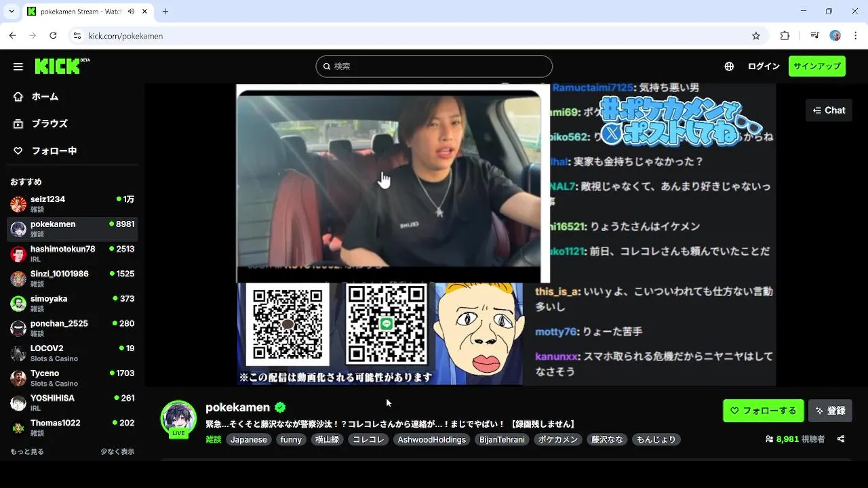Click the hashimotokun78 avatar icon
This screenshot has width=868, height=488.
[18, 254]
